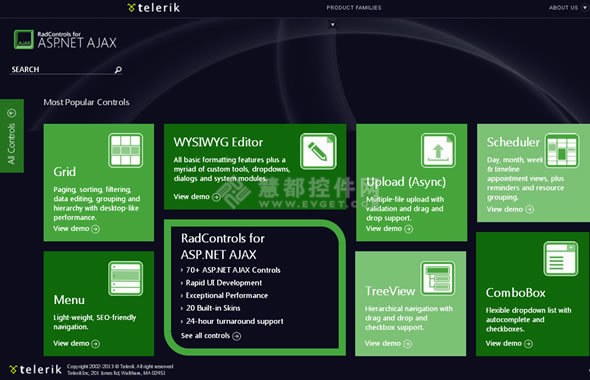Screen dimensions: 590x380
Task: Click View demo arrow in Grid tile
Action: 96,229
